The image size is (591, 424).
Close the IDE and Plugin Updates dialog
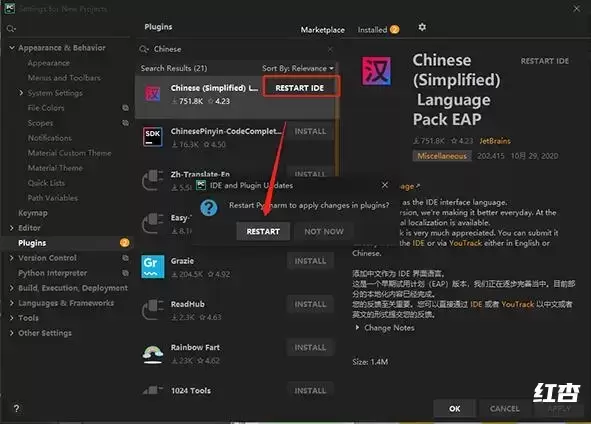pos(384,185)
